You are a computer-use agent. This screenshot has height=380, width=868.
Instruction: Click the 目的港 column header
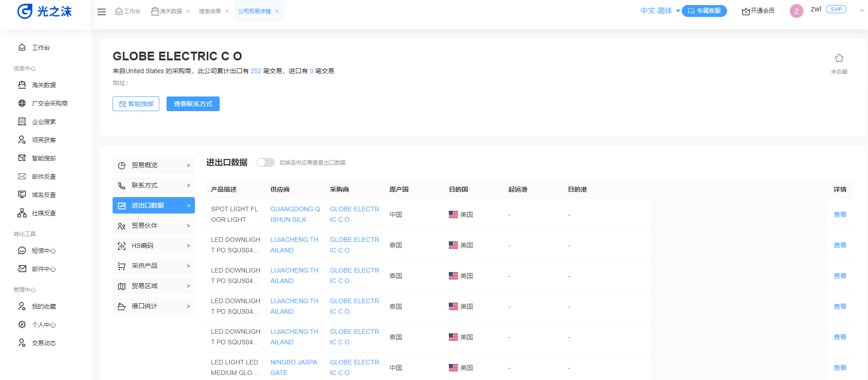point(577,189)
